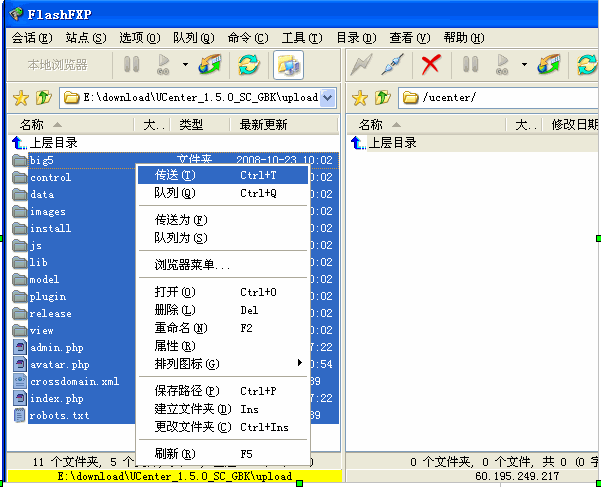This screenshot has height=487, width=601.
Task: Expand the local path dropdown arrow
Action: pyautogui.click(x=327, y=98)
